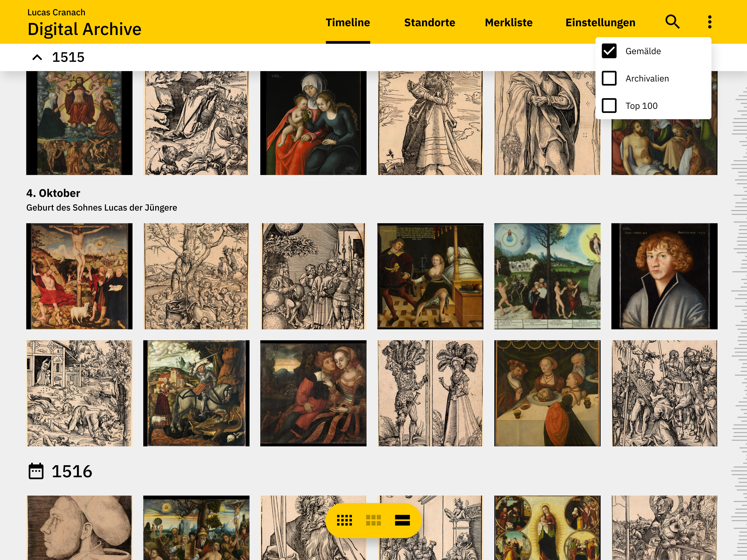Open the three-dot overflow menu
The width and height of the screenshot is (747, 560).
(x=709, y=22)
